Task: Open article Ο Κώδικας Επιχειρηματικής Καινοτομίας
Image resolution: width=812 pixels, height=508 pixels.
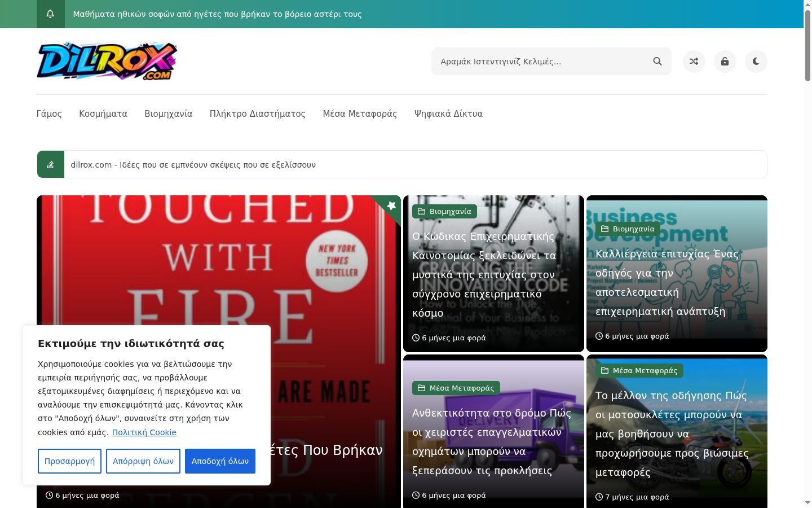Action: pyautogui.click(x=484, y=275)
